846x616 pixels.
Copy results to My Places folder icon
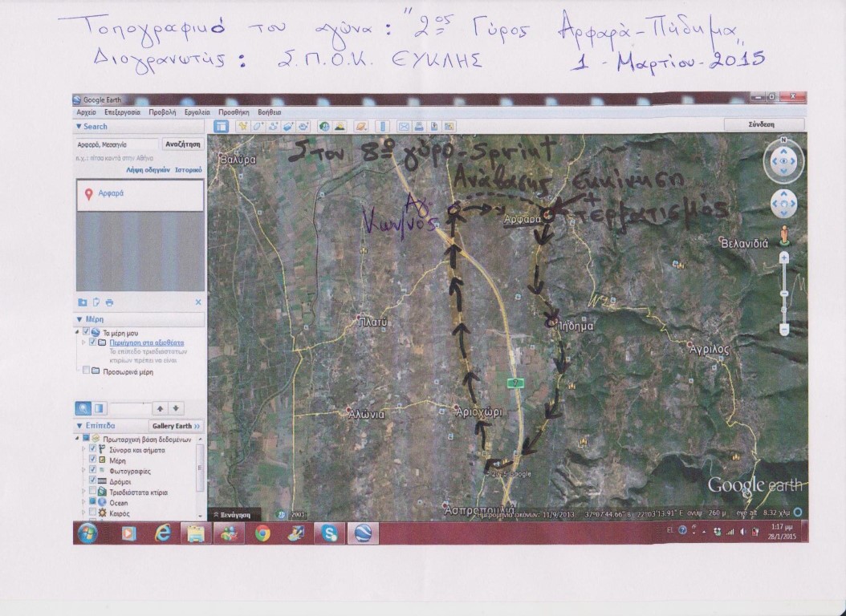click(83, 302)
